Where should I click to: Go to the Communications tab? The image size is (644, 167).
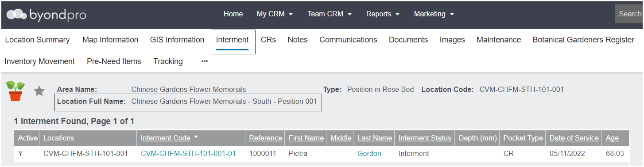pyautogui.click(x=348, y=40)
